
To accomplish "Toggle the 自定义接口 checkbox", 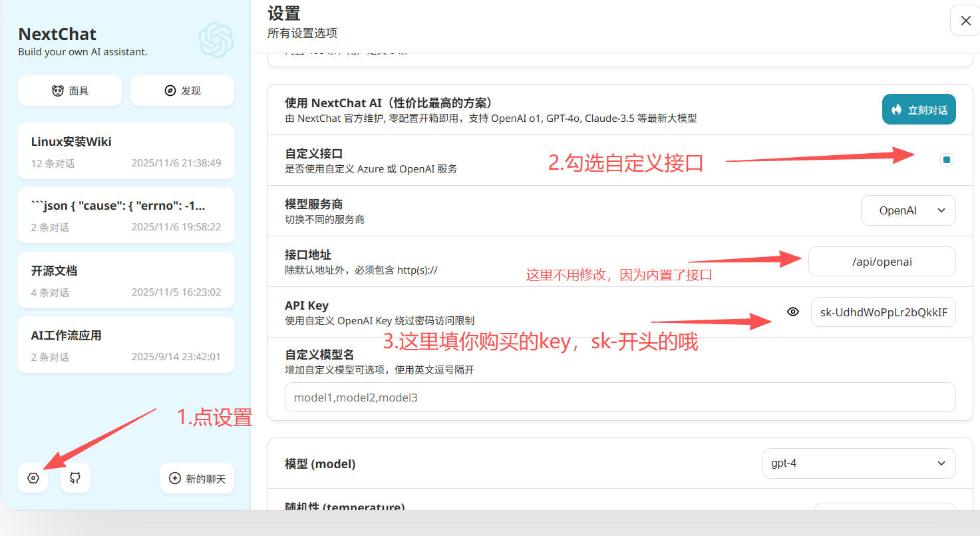I will 946,160.
